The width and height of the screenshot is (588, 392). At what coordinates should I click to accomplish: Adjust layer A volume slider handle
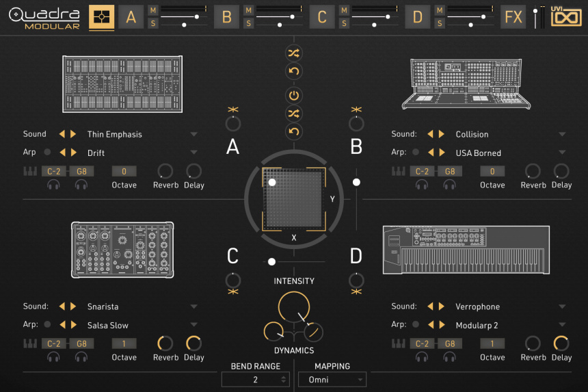tap(196, 17)
